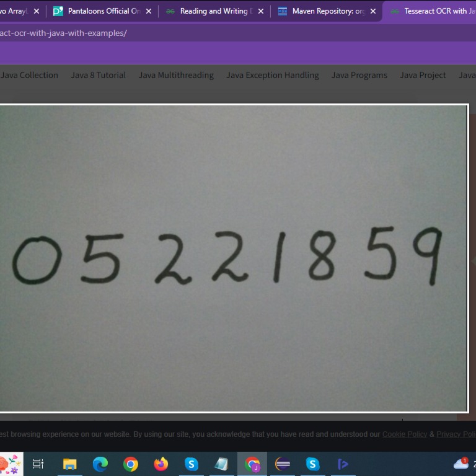The width and height of the screenshot is (476, 476).
Task: Open the Skype icon next to Firefox
Action: click(192, 464)
